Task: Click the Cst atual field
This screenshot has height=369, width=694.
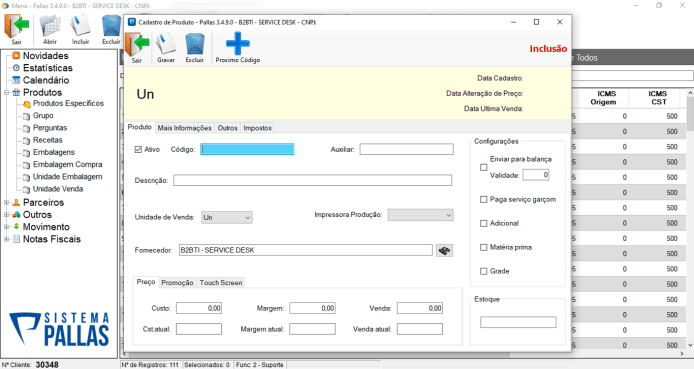Action: 199,329
